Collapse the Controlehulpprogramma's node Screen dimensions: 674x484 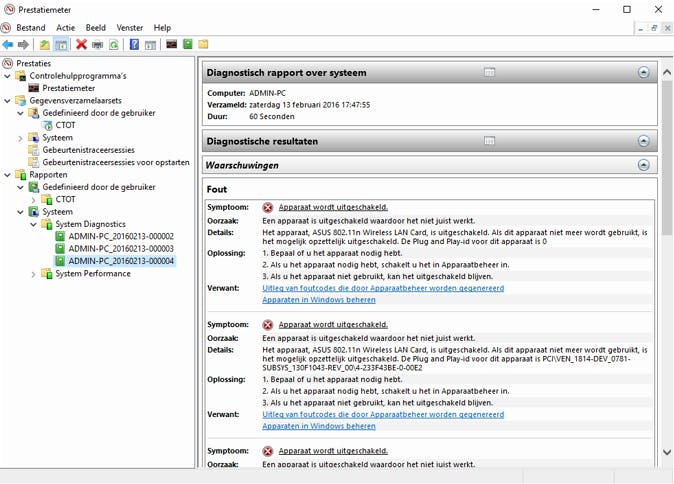tap(7, 76)
